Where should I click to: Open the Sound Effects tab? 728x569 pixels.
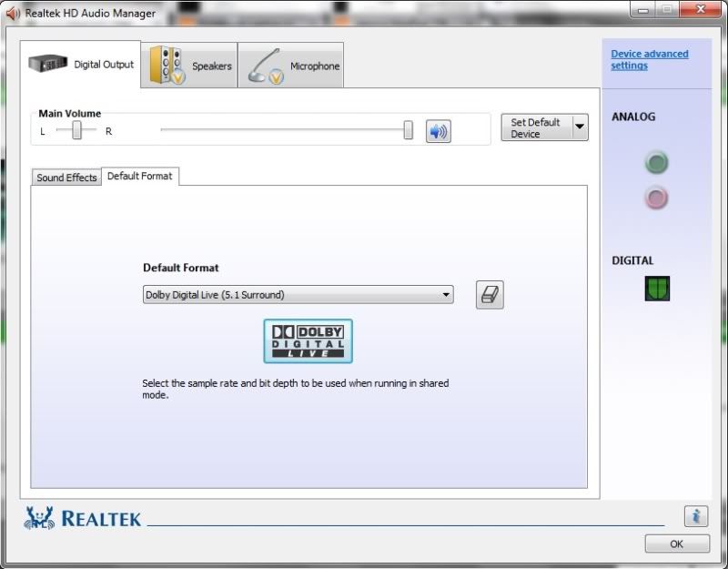point(66,178)
